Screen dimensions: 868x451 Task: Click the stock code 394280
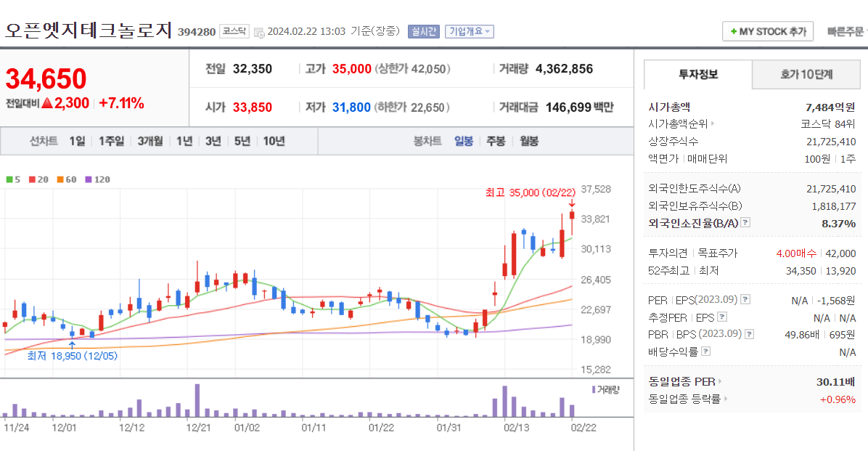point(197,32)
